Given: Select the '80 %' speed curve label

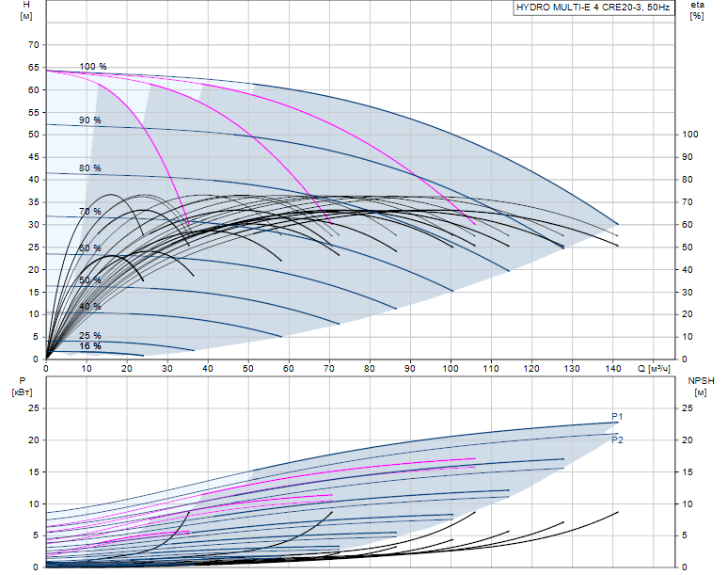Looking at the screenshot, I should tap(89, 168).
